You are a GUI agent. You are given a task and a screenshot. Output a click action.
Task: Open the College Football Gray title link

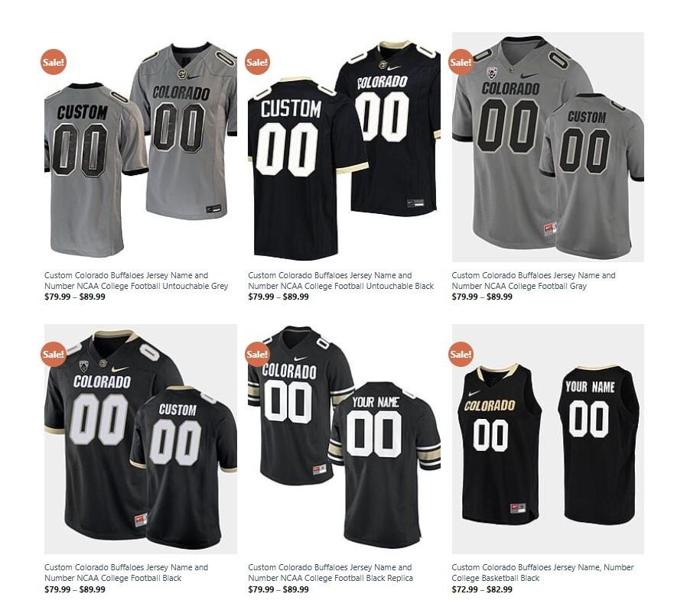coord(533,281)
